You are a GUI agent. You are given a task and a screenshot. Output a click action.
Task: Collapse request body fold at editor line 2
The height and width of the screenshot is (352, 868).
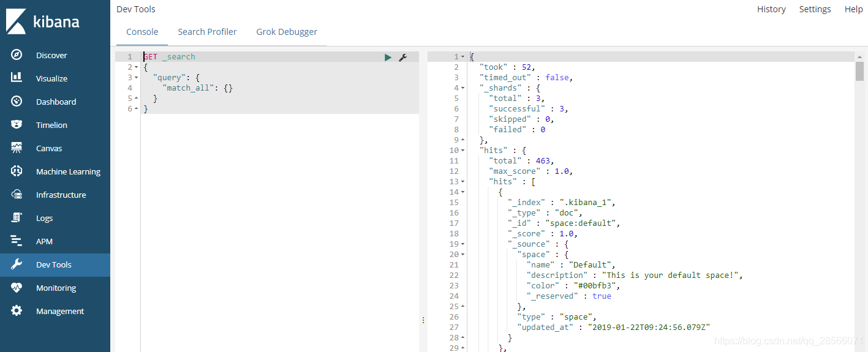point(136,67)
